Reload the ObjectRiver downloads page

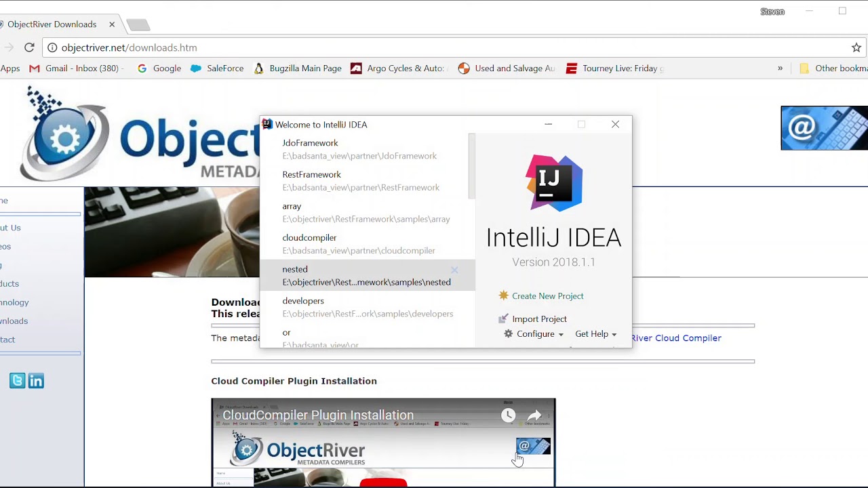tap(29, 47)
